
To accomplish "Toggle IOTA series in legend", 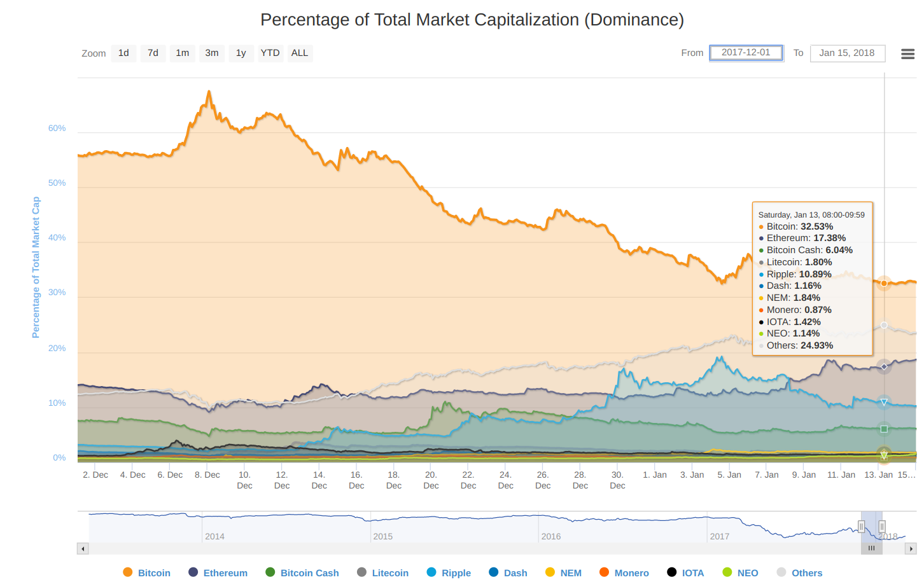I will pyautogui.click(x=685, y=572).
